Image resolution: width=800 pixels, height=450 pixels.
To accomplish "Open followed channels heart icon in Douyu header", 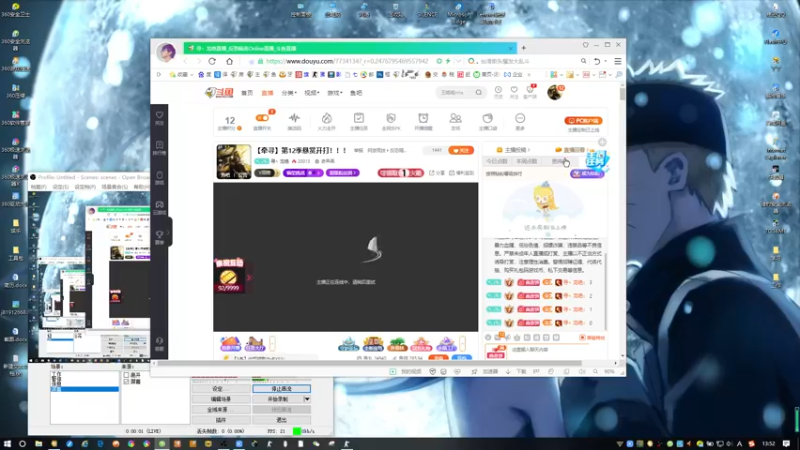I will (x=514, y=90).
